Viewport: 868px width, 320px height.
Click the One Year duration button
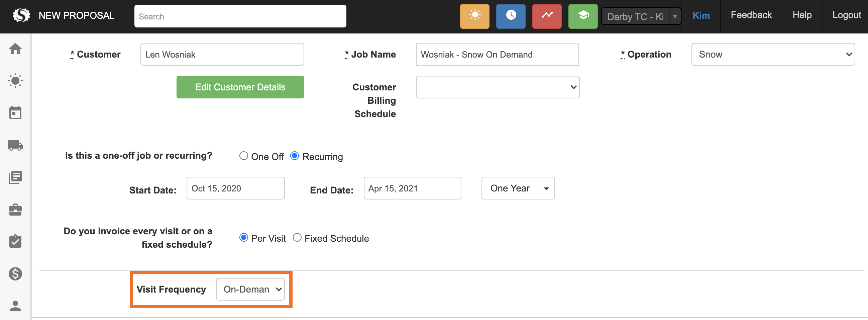(x=510, y=188)
